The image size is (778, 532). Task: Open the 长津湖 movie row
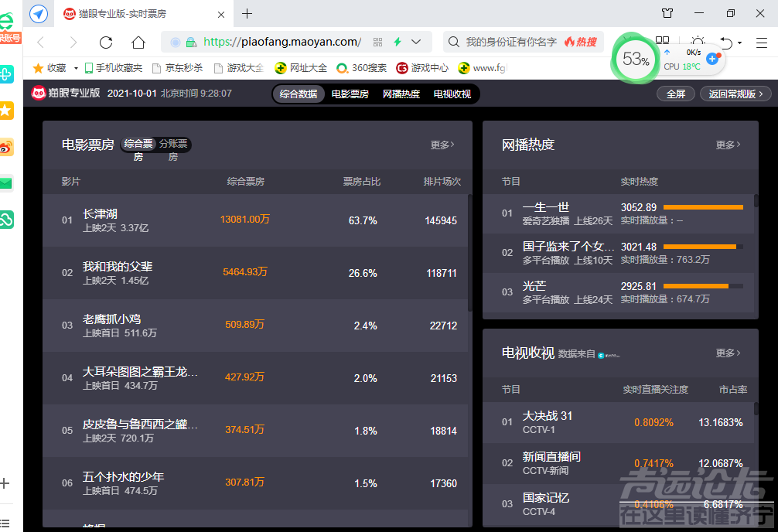[255, 220]
